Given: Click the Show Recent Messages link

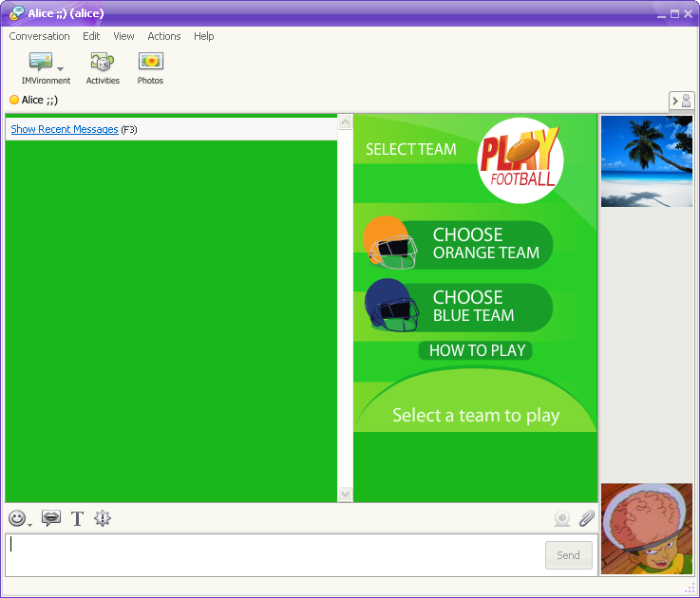Looking at the screenshot, I should [x=65, y=129].
